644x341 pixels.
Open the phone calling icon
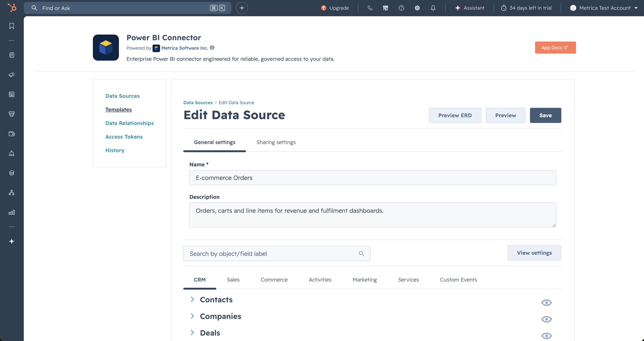[370, 8]
